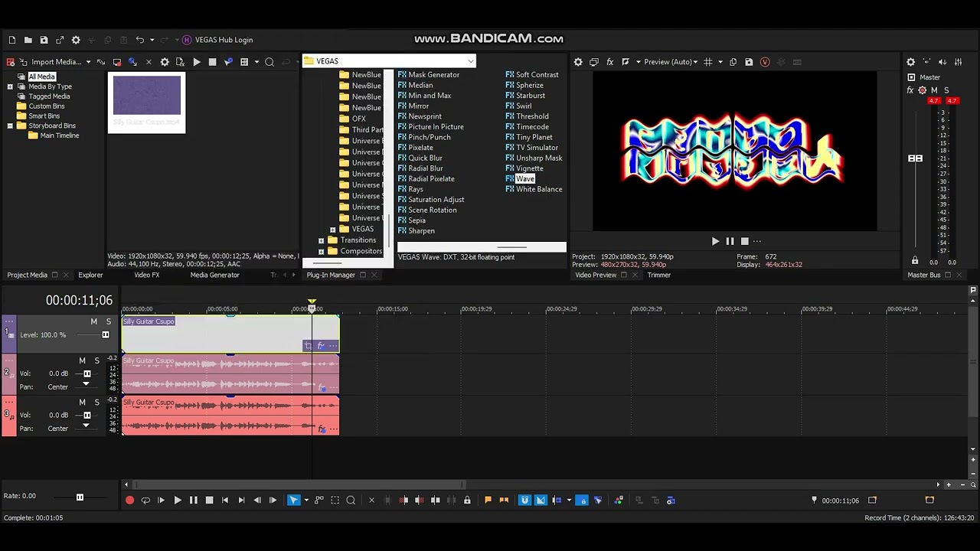
Task: Start media preview in Project Media toolbar
Action: 197,62
